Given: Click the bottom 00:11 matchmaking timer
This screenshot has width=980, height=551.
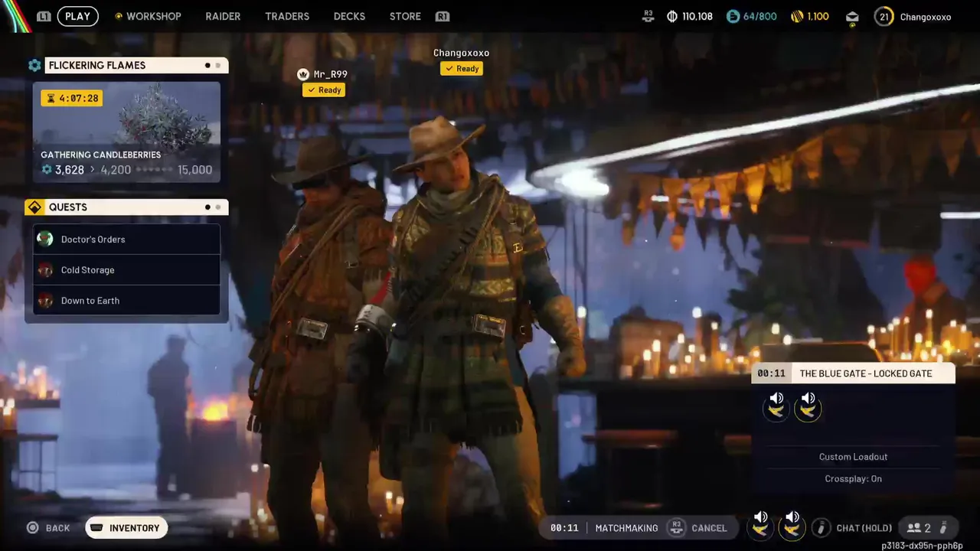Looking at the screenshot, I should [x=563, y=528].
